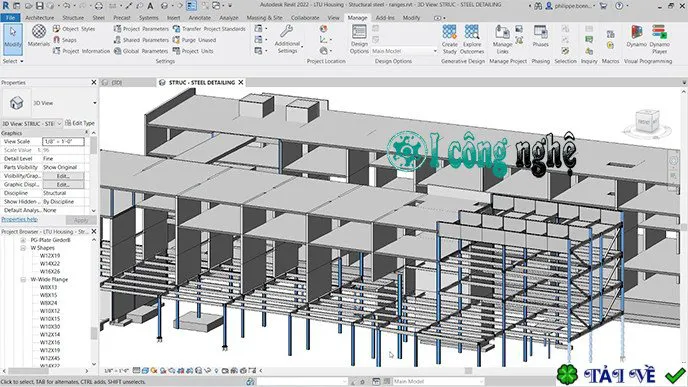Open Manage Links

[502, 39]
